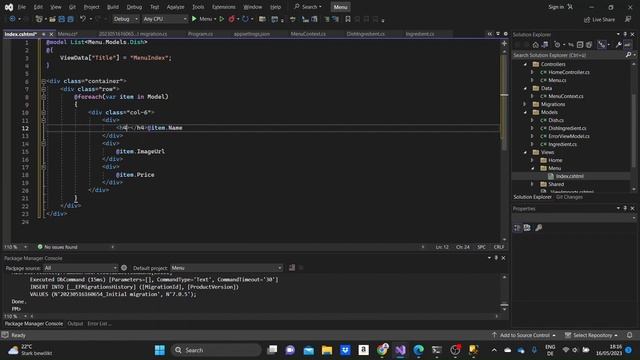Collapse the Models folder
The image size is (640, 360).
526,112
